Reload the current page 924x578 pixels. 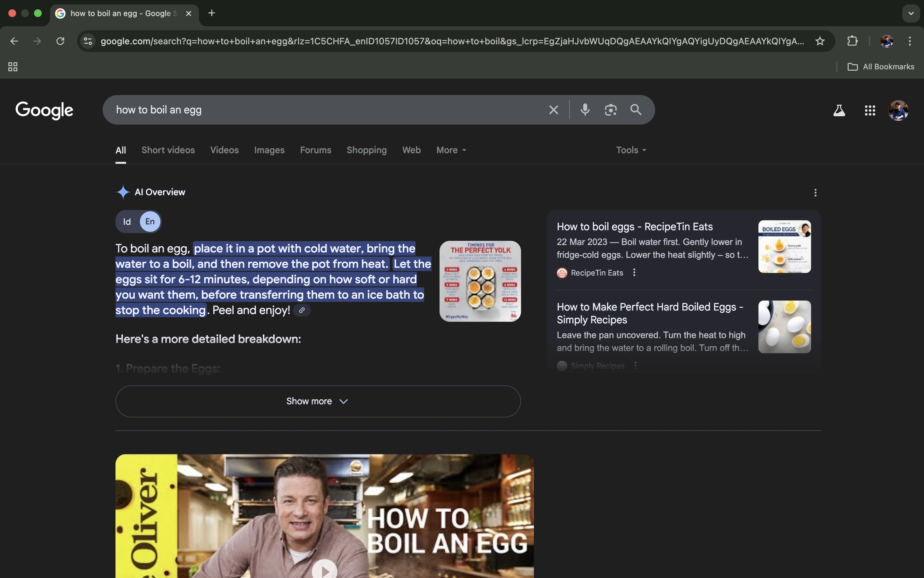pos(60,41)
